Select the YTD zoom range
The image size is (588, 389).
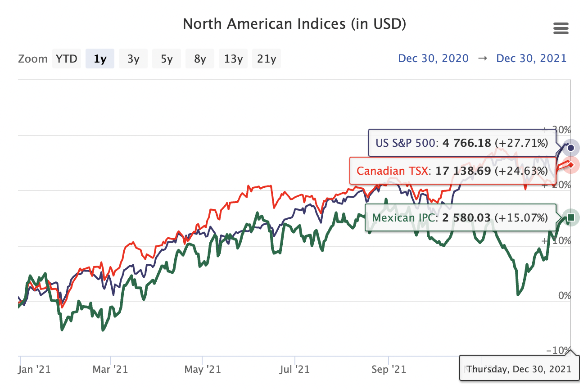coord(67,59)
